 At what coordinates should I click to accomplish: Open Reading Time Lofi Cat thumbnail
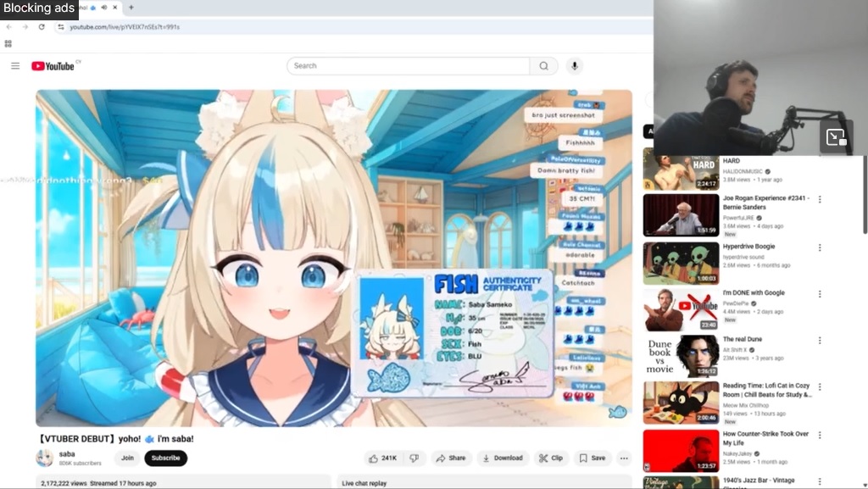pyautogui.click(x=681, y=403)
